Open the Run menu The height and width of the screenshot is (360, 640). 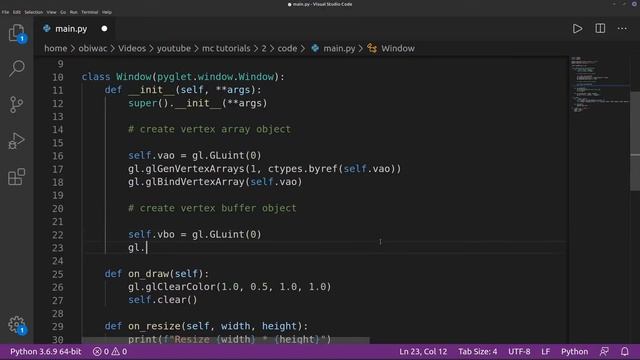click(x=73, y=12)
